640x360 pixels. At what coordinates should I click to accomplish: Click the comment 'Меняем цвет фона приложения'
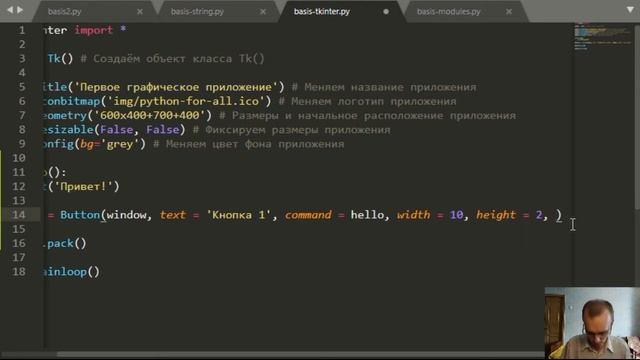[249, 144]
